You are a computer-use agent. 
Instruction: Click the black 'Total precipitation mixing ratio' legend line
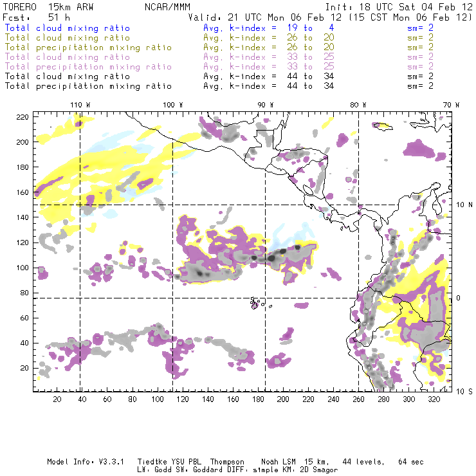88,86
